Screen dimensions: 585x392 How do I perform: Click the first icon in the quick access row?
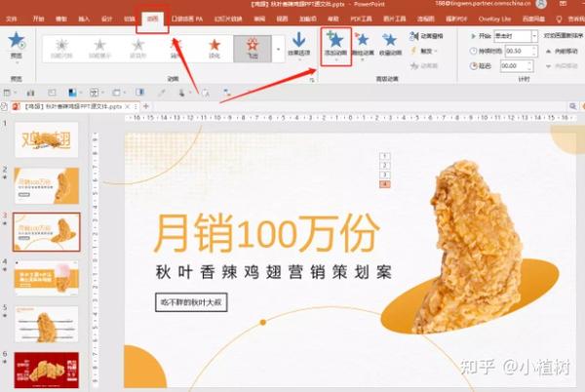click(x=7, y=93)
